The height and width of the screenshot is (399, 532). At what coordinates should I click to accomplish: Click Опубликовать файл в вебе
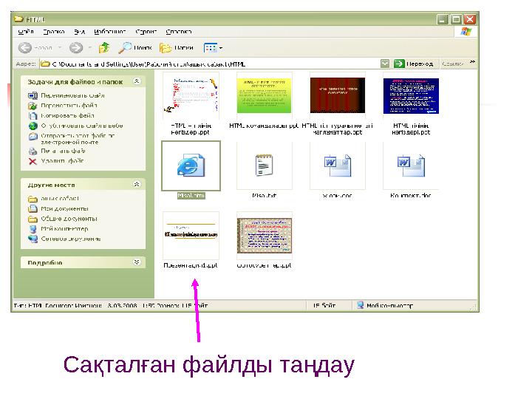pyautogui.click(x=82, y=126)
